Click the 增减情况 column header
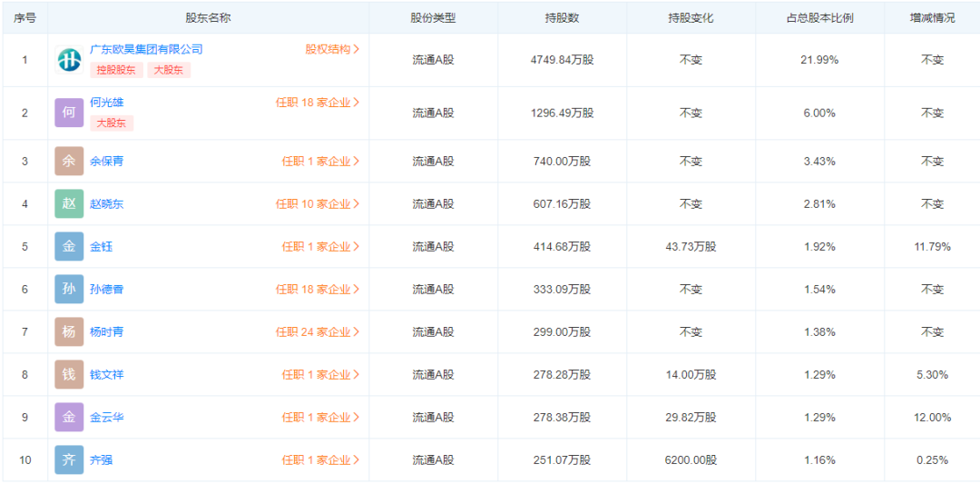Viewport: 980px width, 484px height. pyautogui.click(x=932, y=17)
